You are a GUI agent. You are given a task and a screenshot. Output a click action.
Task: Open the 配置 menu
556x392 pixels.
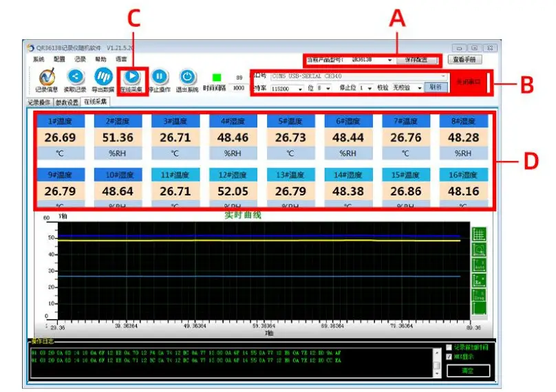[x=59, y=59]
